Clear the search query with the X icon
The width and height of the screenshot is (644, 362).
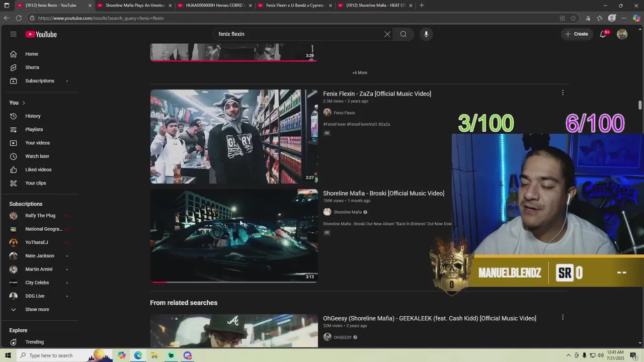(x=387, y=34)
